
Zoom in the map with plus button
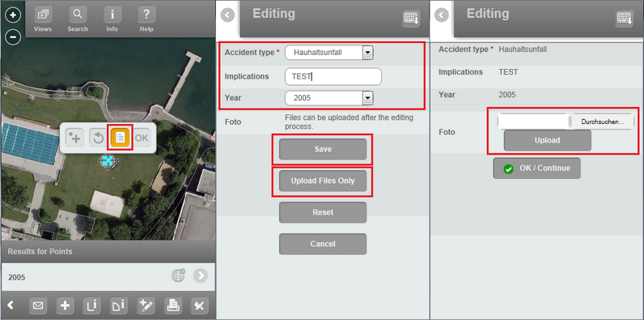point(13,15)
